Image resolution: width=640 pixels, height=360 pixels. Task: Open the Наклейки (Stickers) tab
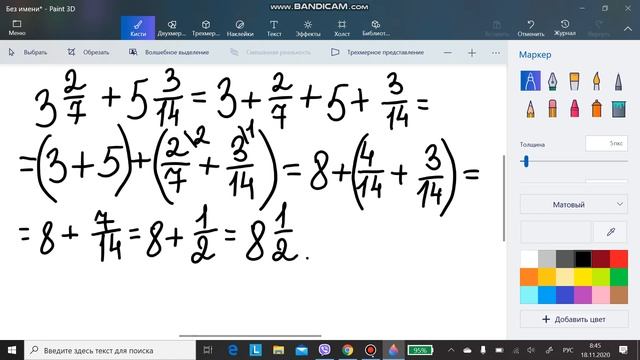[240, 28]
